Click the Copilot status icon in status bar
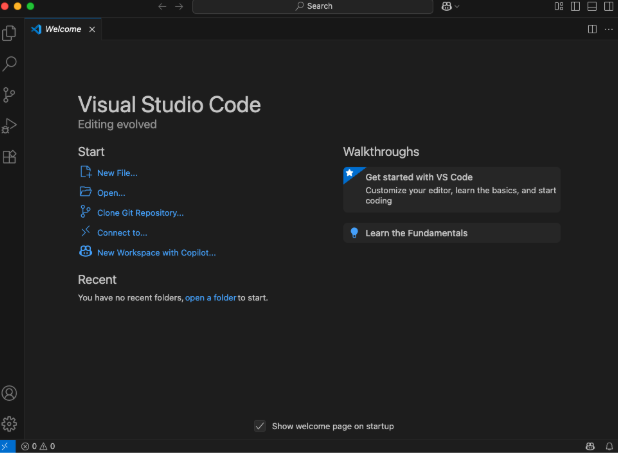The image size is (618, 453). pos(590,446)
